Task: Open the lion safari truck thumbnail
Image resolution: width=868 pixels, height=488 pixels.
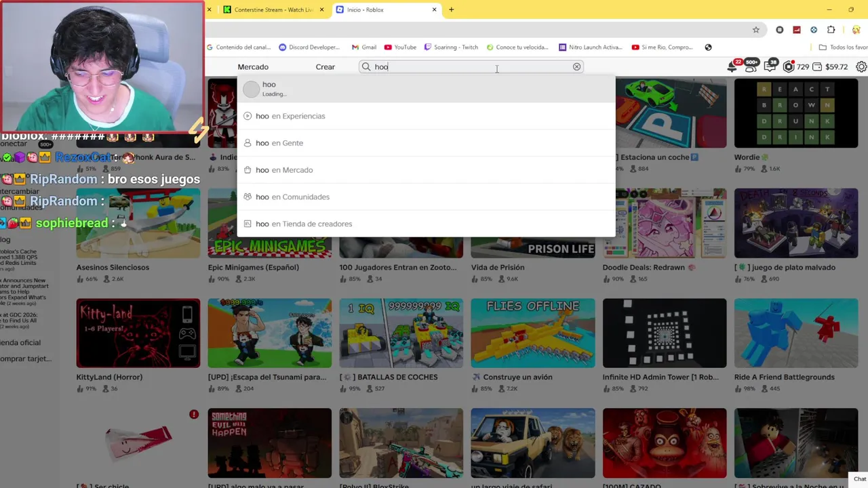Action: pyautogui.click(x=533, y=443)
